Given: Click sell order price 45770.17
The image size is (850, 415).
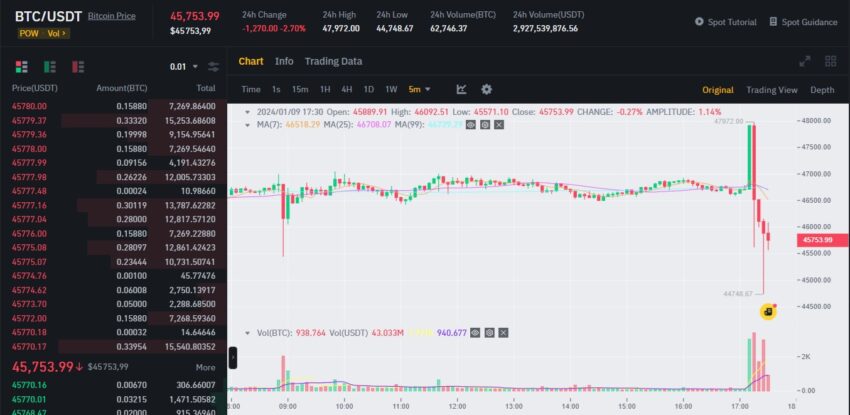Looking at the screenshot, I should pyautogui.click(x=29, y=346).
